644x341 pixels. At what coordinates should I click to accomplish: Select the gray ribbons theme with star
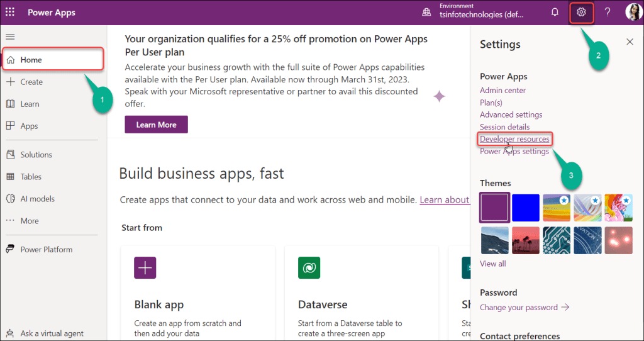click(x=588, y=208)
